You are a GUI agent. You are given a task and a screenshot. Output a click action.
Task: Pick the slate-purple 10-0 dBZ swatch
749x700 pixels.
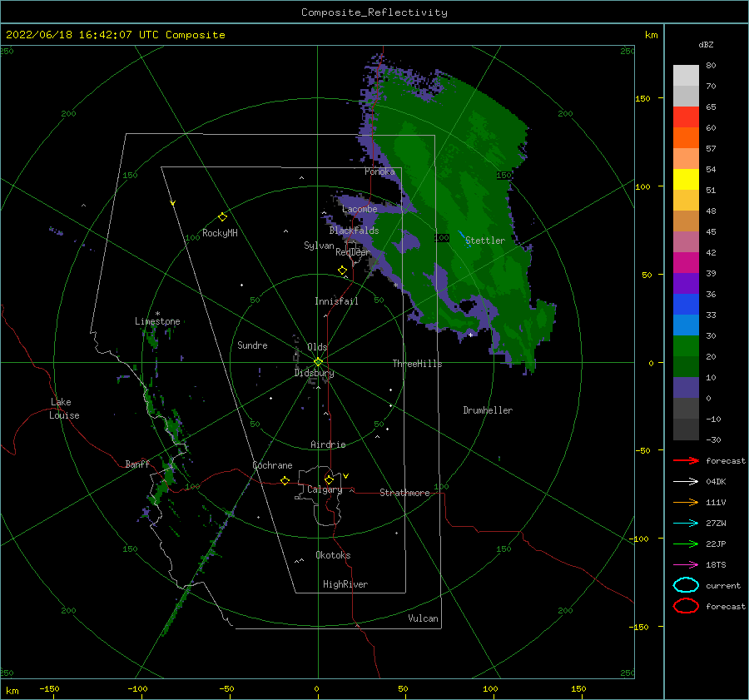[686, 388]
